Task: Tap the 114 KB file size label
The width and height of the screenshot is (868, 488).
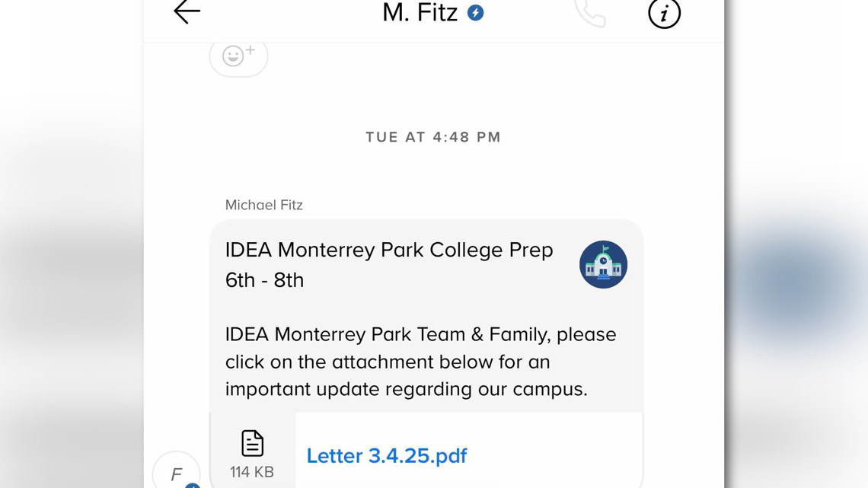Action: pos(252,472)
